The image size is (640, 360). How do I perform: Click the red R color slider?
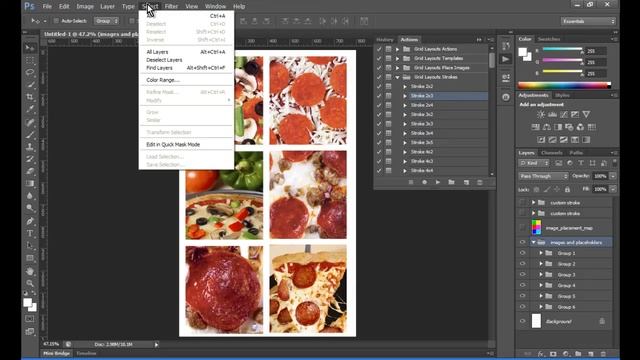pos(562,50)
